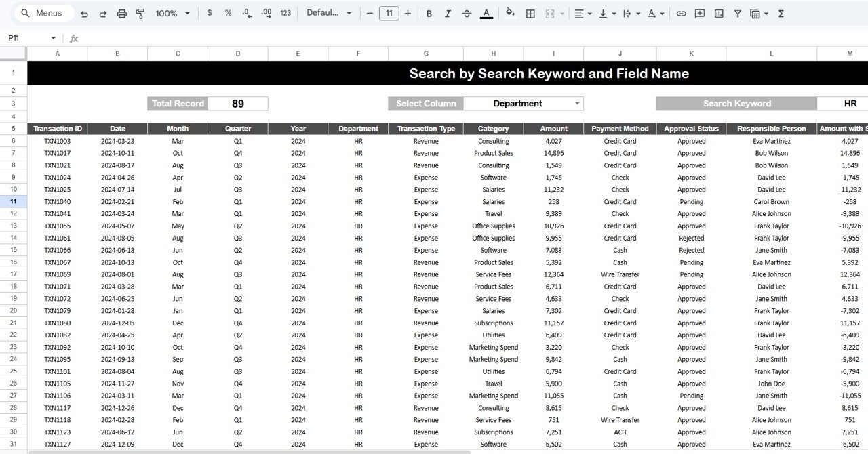Open the text alignment menu
Viewport: 868px width, 454px height.
click(x=581, y=13)
